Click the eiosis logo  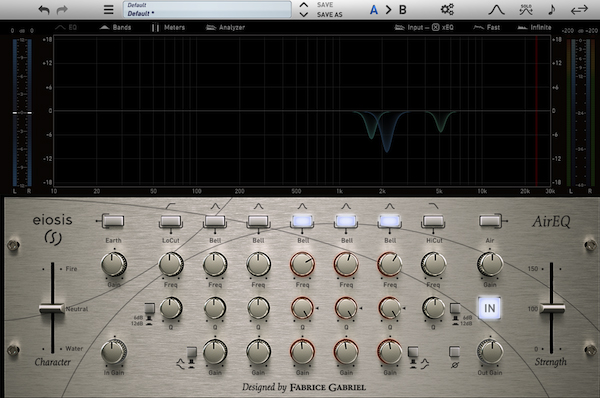point(52,229)
